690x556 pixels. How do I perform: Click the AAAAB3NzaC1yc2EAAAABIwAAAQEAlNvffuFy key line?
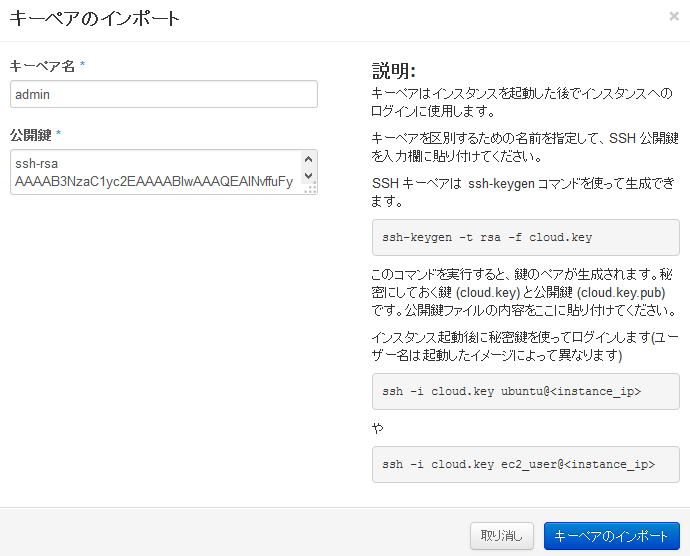click(x=154, y=181)
